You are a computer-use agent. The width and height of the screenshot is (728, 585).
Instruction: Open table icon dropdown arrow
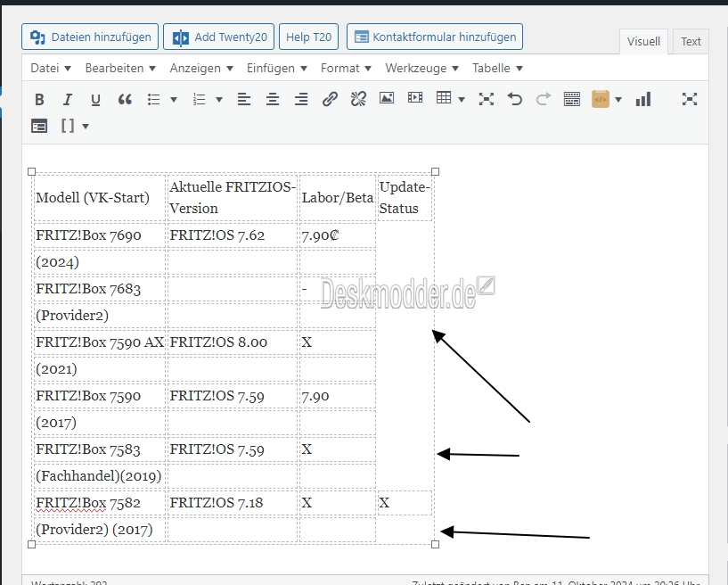pos(462,99)
